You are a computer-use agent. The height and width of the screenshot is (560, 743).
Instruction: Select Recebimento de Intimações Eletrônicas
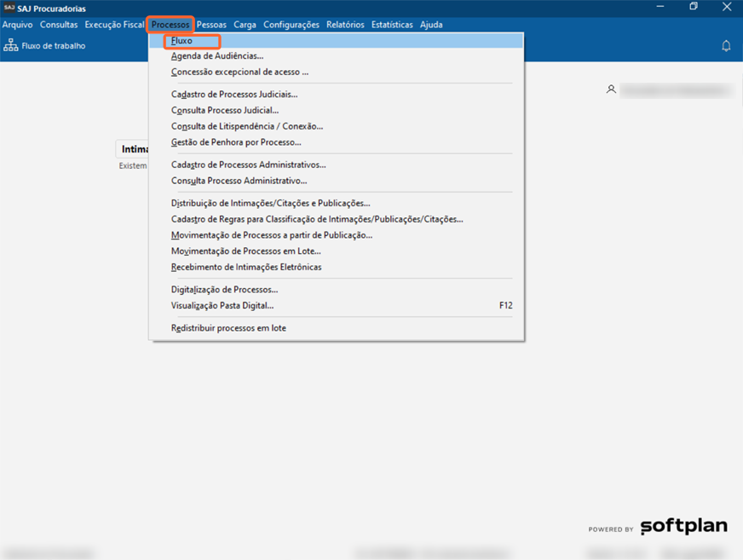pyautogui.click(x=246, y=267)
